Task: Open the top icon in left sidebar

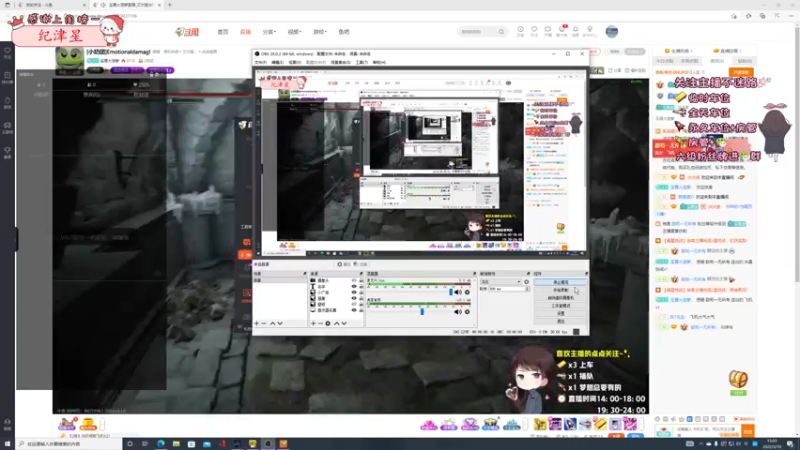Action: tap(7, 53)
